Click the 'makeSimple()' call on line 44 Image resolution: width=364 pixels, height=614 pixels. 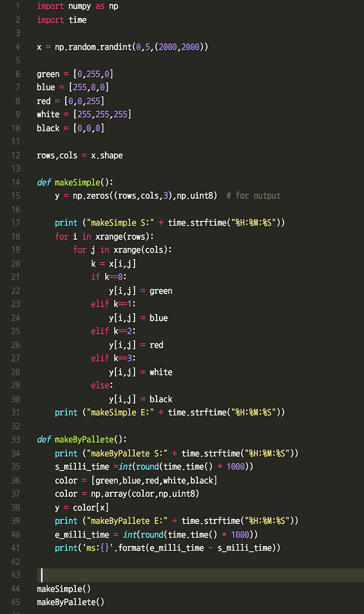(64, 589)
